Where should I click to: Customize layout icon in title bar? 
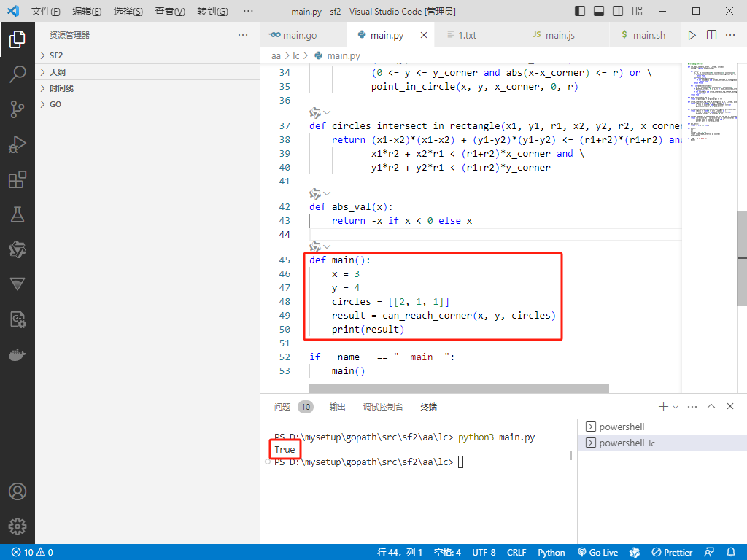pyautogui.click(x=637, y=11)
